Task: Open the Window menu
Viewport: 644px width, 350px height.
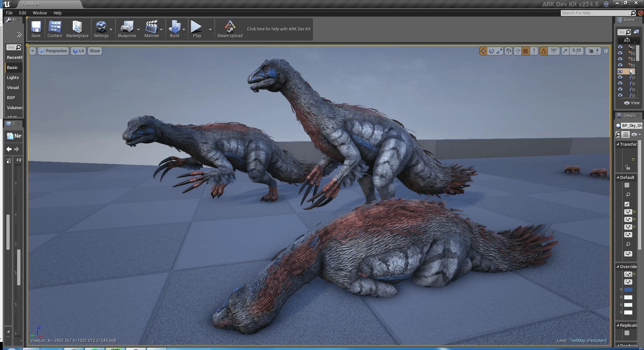Action: [40, 13]
